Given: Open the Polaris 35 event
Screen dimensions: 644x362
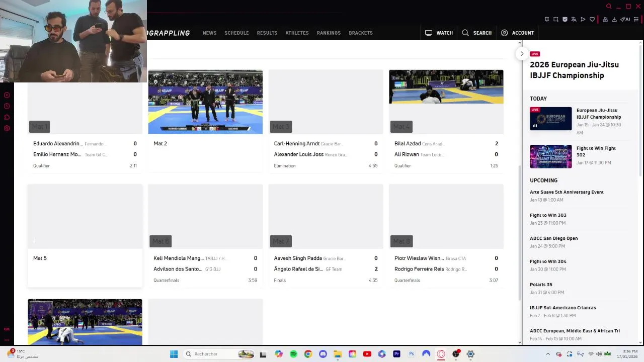Looking at the screenshot, I should point(541,285).
